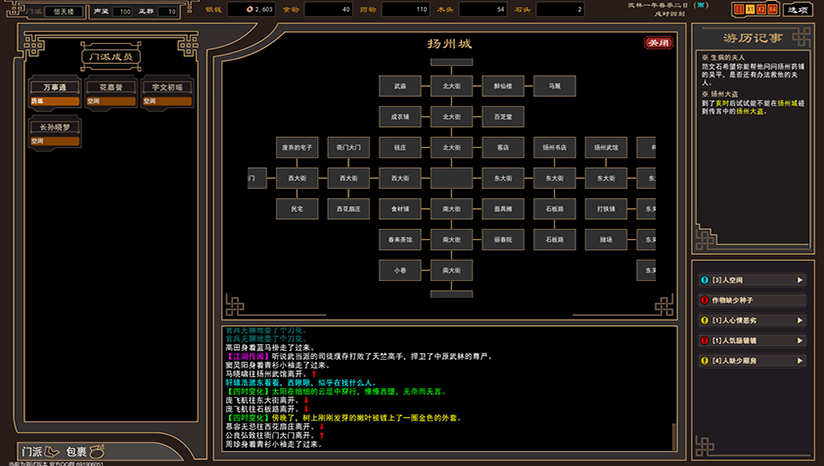Image resolution: width=824 pixels, height=466 pixels.
Task: Click red alert icon for 作物缺少种子
Action: coord(704,300)
